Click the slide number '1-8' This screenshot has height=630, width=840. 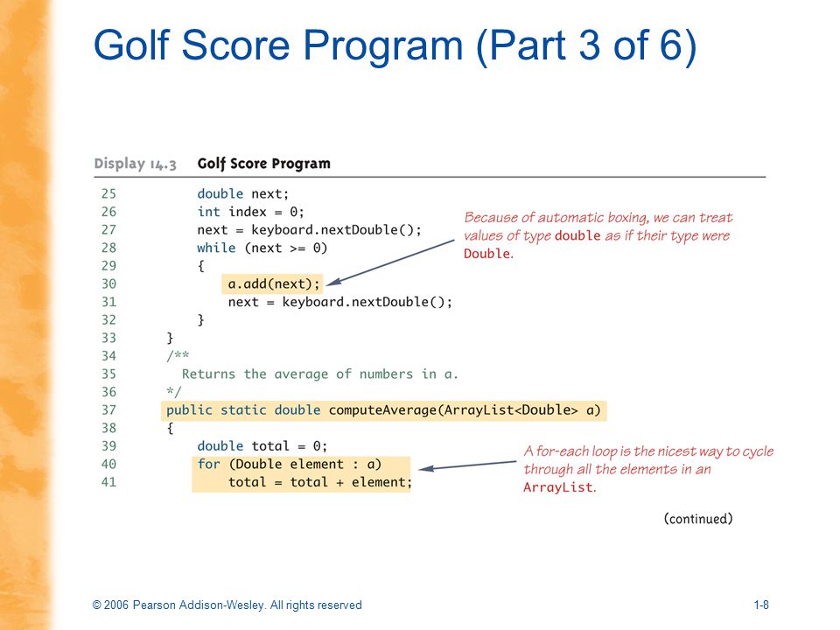coord(761,605)
